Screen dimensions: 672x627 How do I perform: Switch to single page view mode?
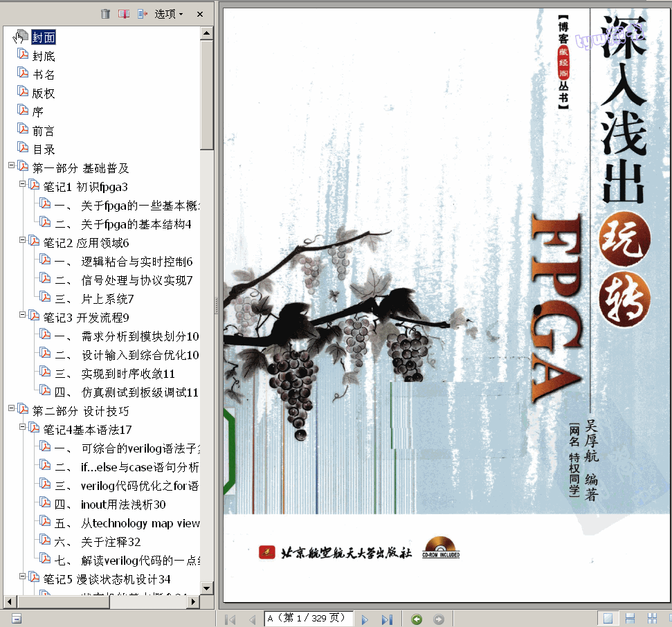[608, 619]
